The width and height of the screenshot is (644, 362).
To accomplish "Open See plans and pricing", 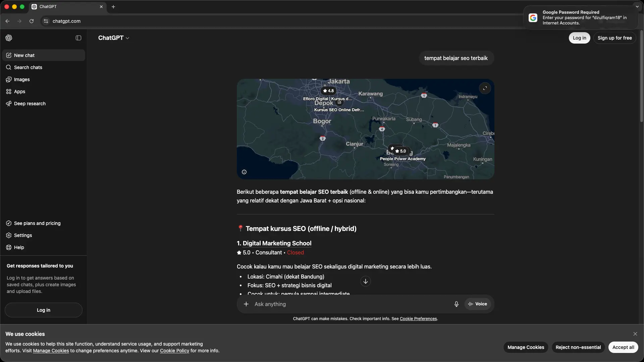I will click(x=44, y=223).
